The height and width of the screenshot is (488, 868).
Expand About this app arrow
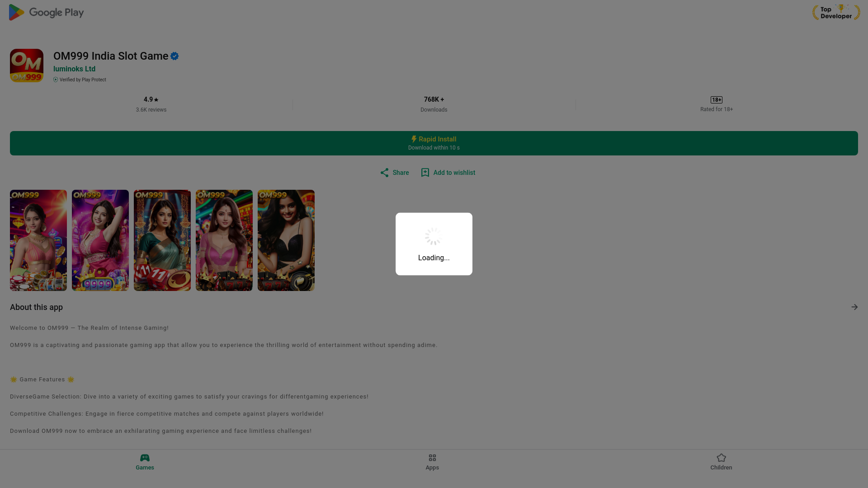click(854, 307)
